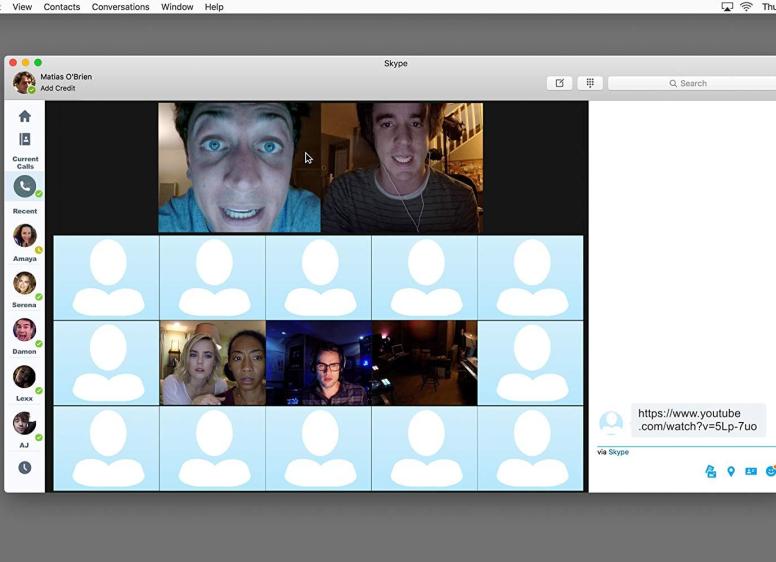Click the share location pin icon
The image size is (776, 562).
(731, 471)
